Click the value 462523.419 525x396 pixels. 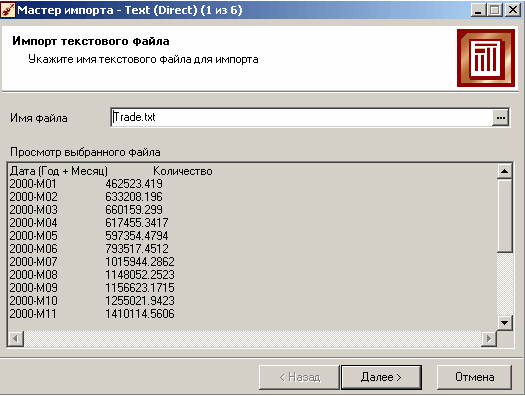[134, 184]
